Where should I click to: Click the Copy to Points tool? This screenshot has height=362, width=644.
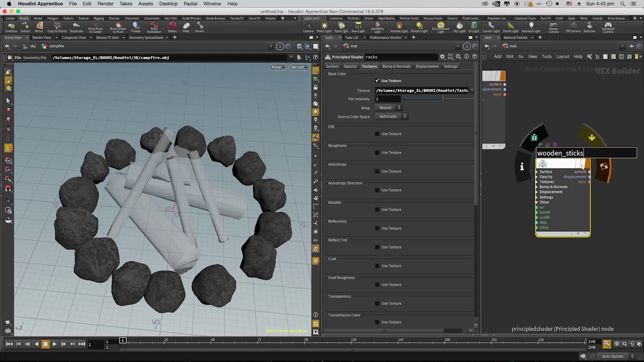[x=57, y=27]
